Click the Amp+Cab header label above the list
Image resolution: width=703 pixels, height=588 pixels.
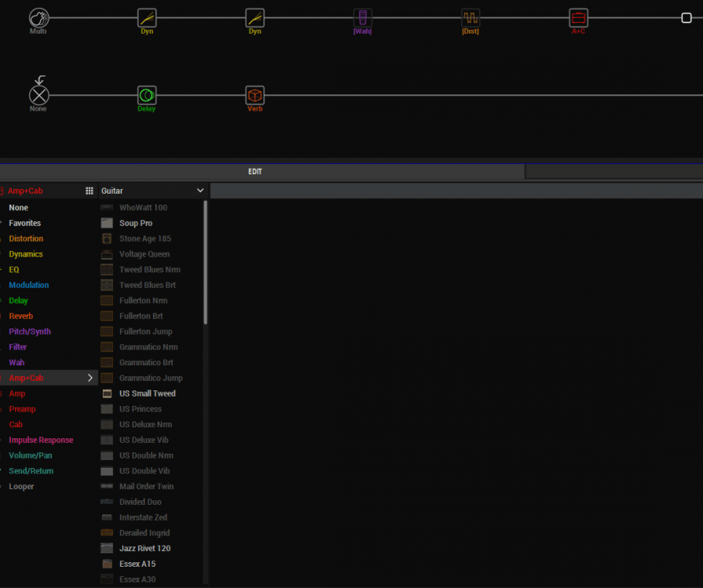(25, 191)
